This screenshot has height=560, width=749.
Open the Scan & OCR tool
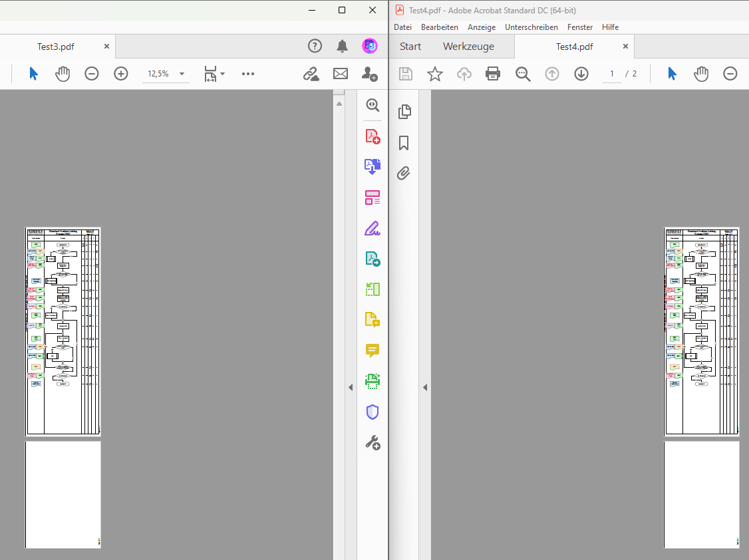373,381
